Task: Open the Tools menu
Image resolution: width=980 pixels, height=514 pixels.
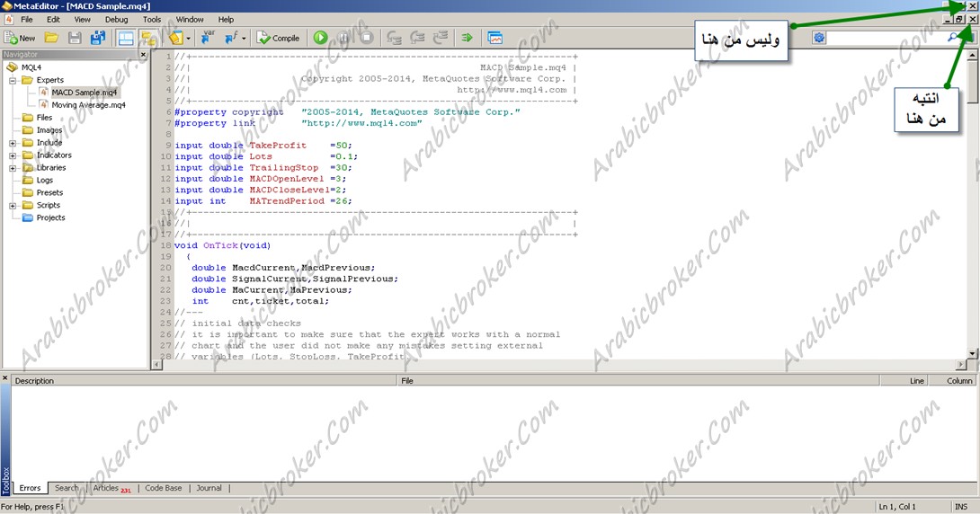Action: click(152, 20)
